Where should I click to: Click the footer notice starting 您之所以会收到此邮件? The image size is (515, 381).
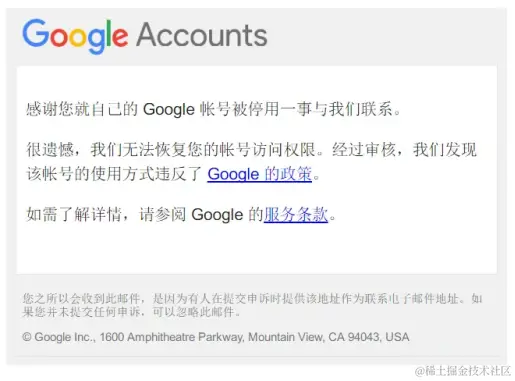click(252, 305)
